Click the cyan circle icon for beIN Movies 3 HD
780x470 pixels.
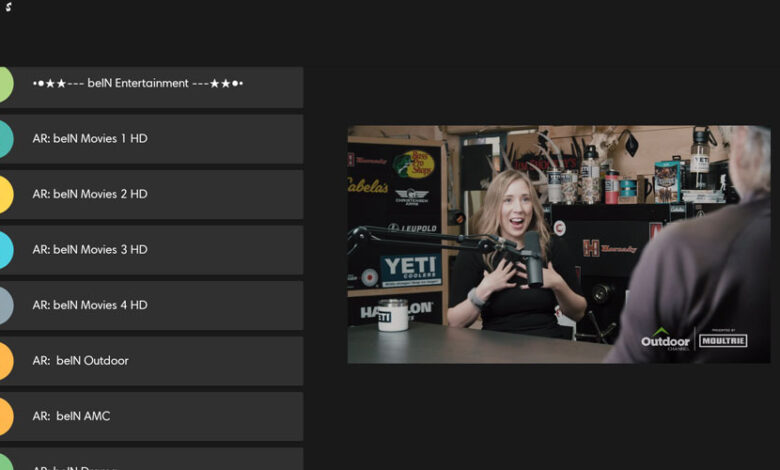click(x=5, y=250)
